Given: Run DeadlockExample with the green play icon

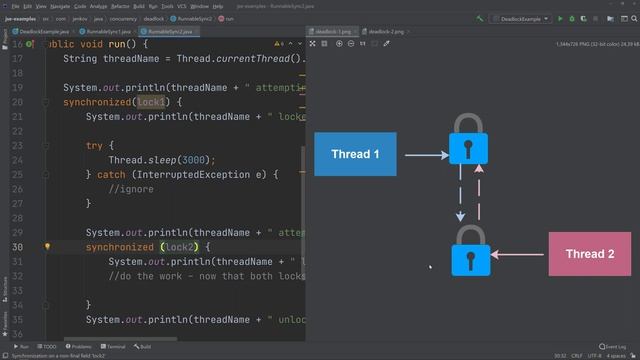Looking at the screenshot, I should [560, 19].
